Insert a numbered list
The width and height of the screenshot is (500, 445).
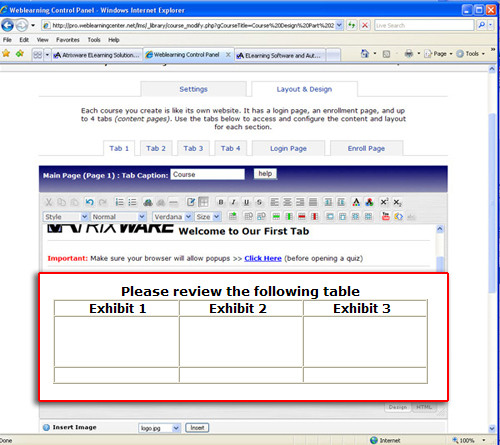(119, 202)
